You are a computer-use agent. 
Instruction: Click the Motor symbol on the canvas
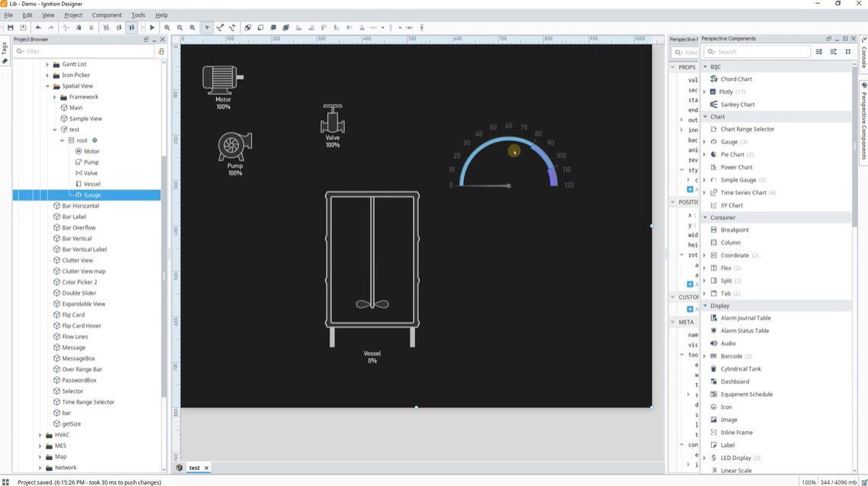223,80
